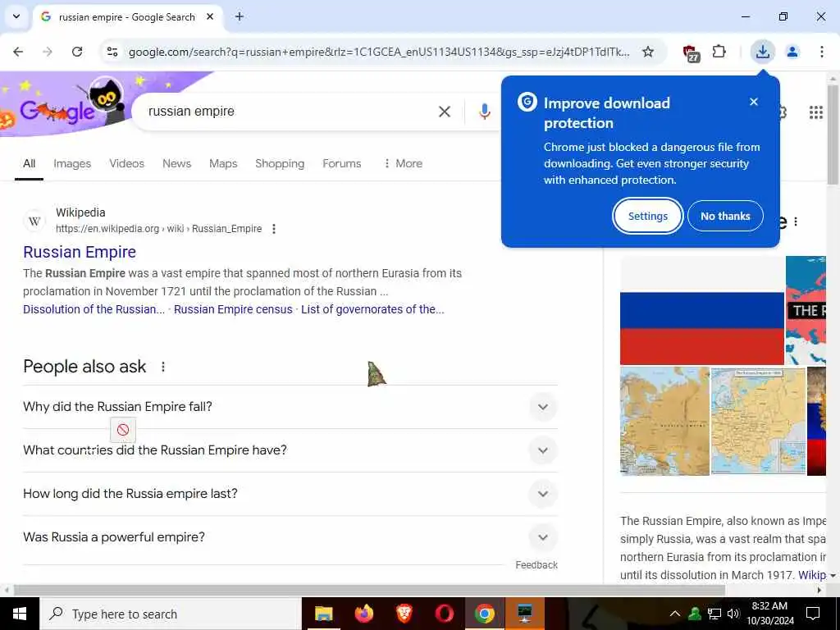Close the russian empire Google Search tab
The width and height of the screenshot is (840, 630).
click(x=210, y=16)
